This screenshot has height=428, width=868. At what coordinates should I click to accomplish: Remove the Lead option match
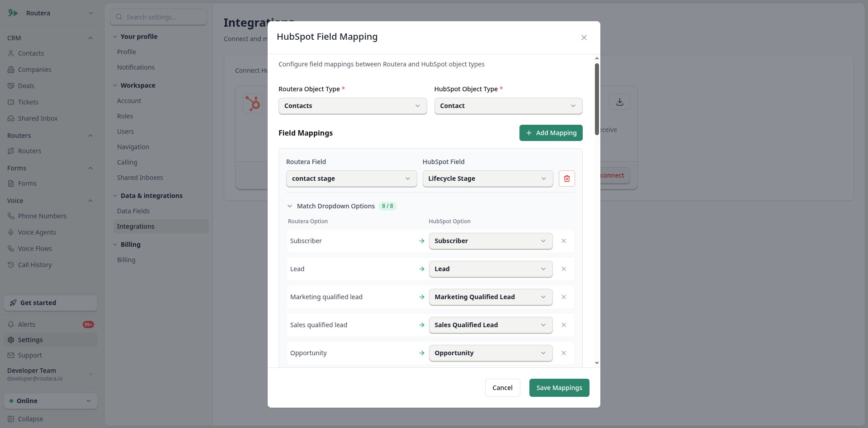point(563,269)
